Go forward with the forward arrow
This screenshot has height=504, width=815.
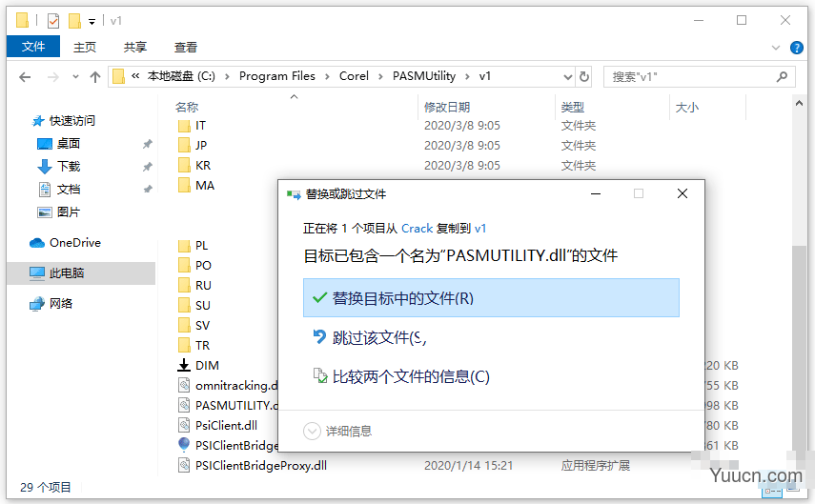click(x=53, y=77)
